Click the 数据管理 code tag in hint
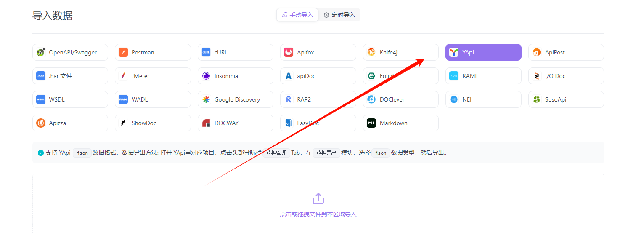 click(x=276, y=153)
